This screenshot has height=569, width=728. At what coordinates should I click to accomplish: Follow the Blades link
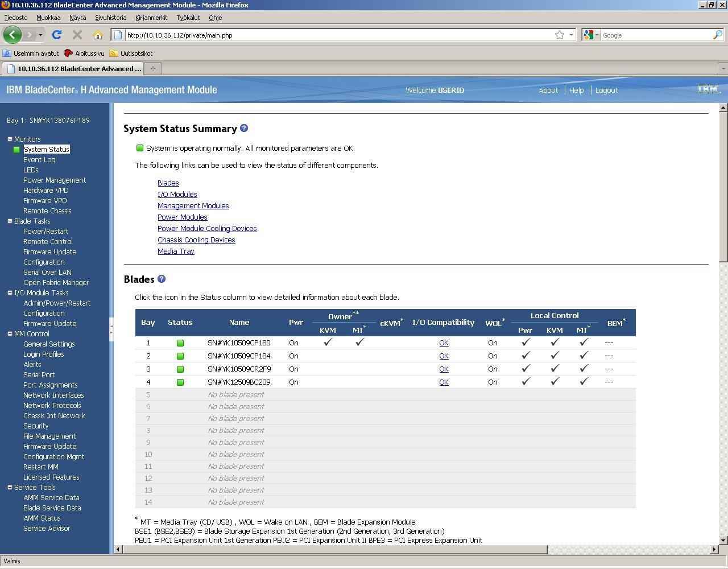[168, 183]
